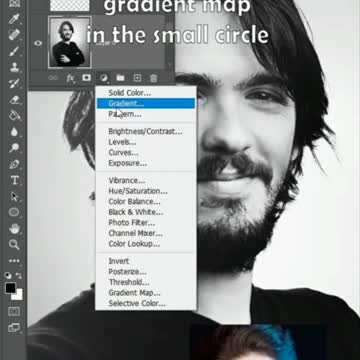Image resolution: width=360 pixels, height=360 pixels.
Task: Choose Pattern... fill layer
Action: pyautogui.click(x=125, y=114)
